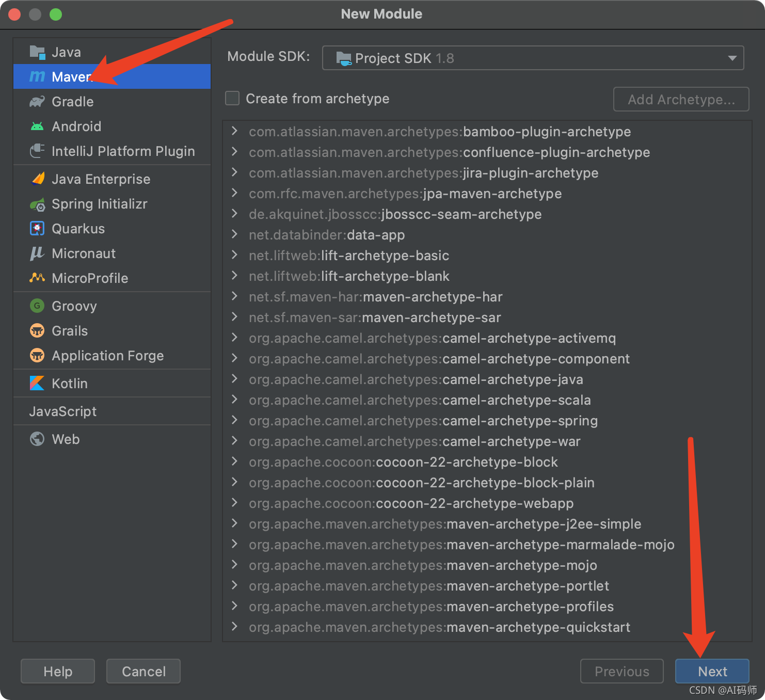Choose the Android robot icon
The height and width of the screenshot is (700, 765).
(37, 126)
